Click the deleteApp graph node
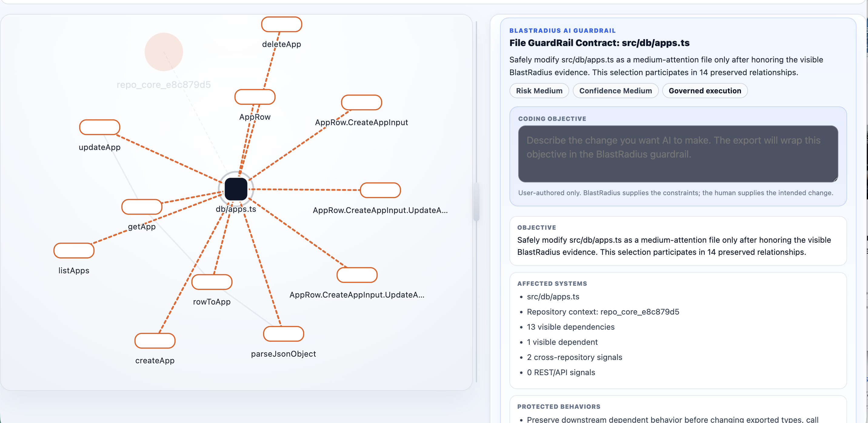 click(281, 24)
